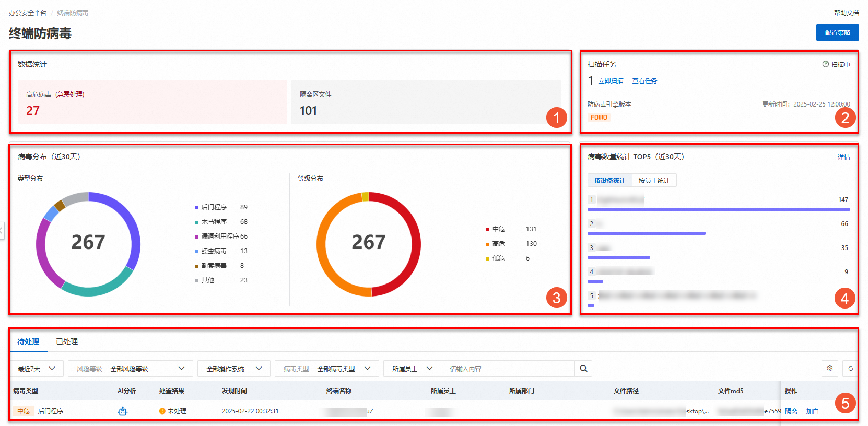This screenshot has height=426, width=868.
Task: Click the search magnifier icon
Action: 583,369
